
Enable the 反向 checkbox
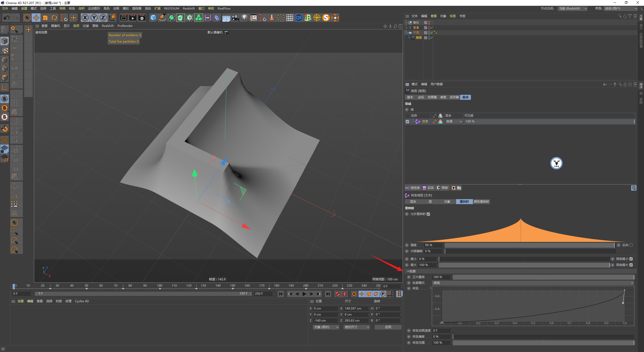click(x=631, y=245)
